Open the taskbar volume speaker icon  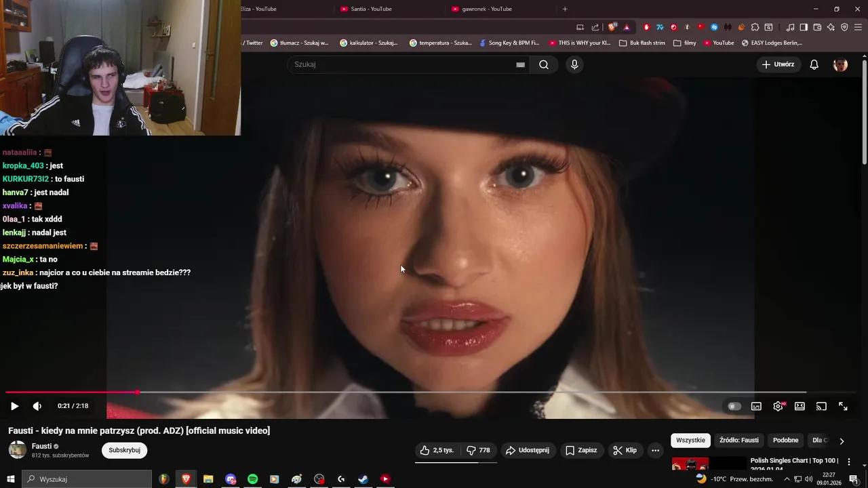click(x=808, y=479)
